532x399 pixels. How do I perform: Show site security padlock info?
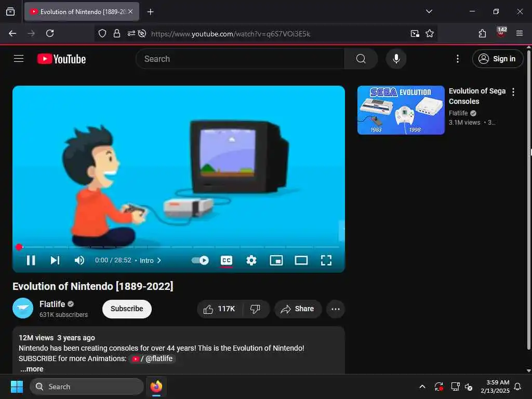pyautogui.click(x=117, y=33)
